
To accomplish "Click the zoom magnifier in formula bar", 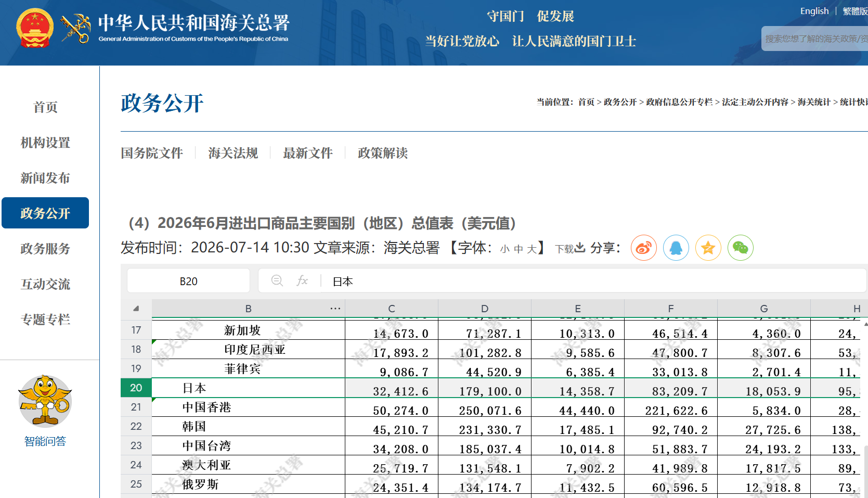I will (x=277, y=281).
